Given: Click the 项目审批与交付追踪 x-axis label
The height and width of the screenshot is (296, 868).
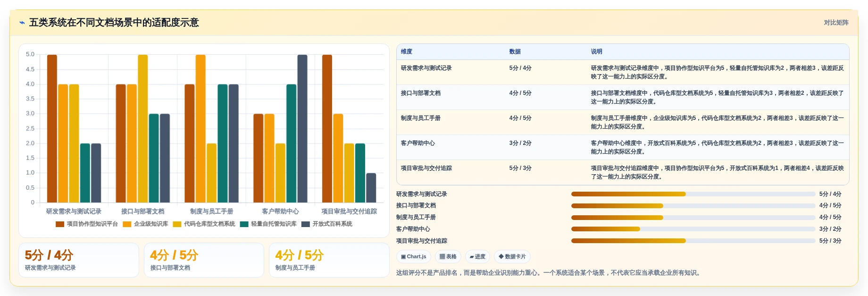Looking at the screenshot, I should pos(349,211).
